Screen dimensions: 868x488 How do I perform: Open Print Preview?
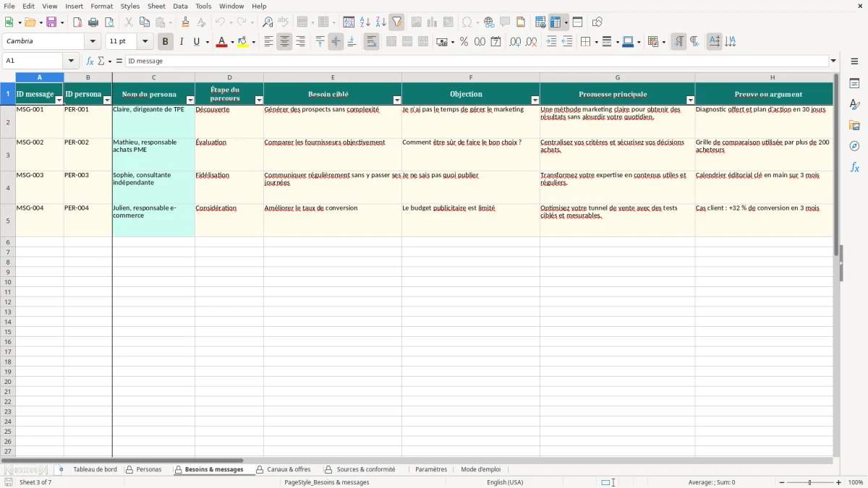tap(109, 22)
